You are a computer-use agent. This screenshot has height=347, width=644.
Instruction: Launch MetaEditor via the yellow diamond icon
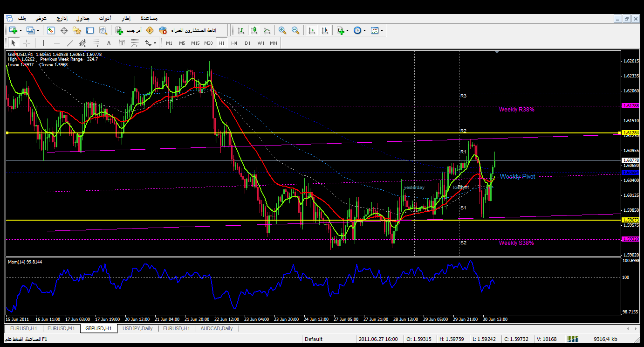coord(150,30)
